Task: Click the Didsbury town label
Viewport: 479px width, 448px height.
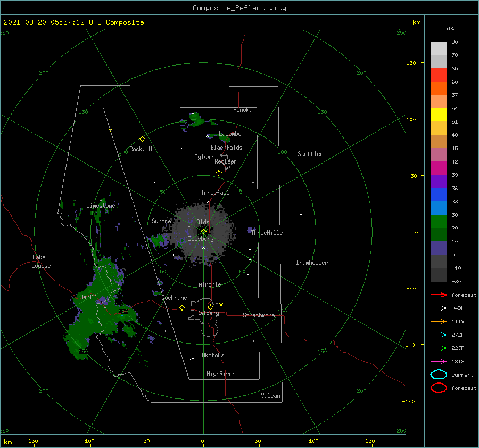Action: [x=201, y=239]
